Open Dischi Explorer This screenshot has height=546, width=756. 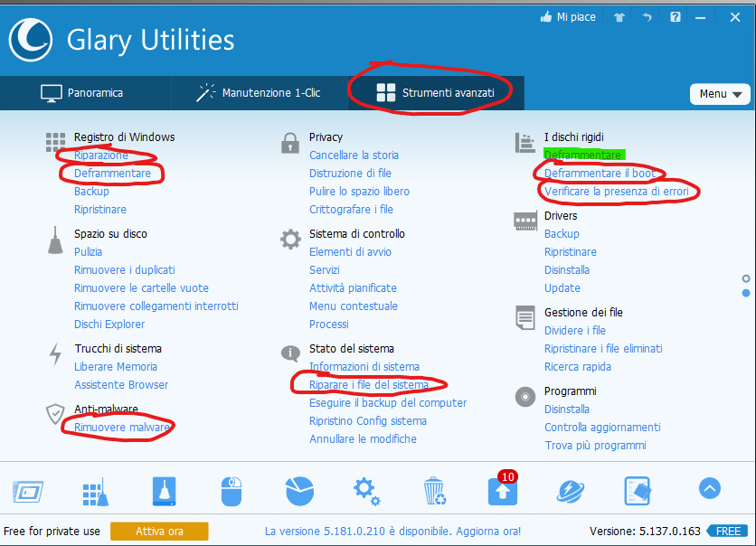pos(109,325)
